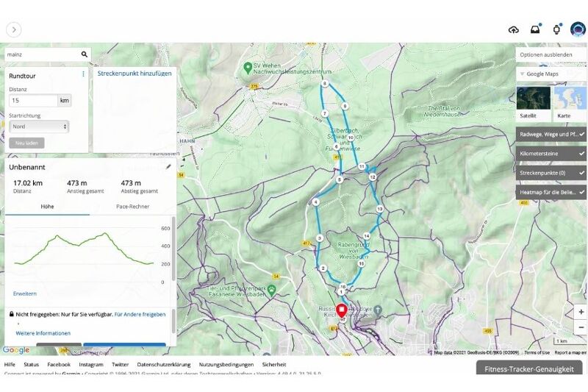588x392 pixels.
Task: Open the watch devices icon
Action: click(x=556, y=29)
